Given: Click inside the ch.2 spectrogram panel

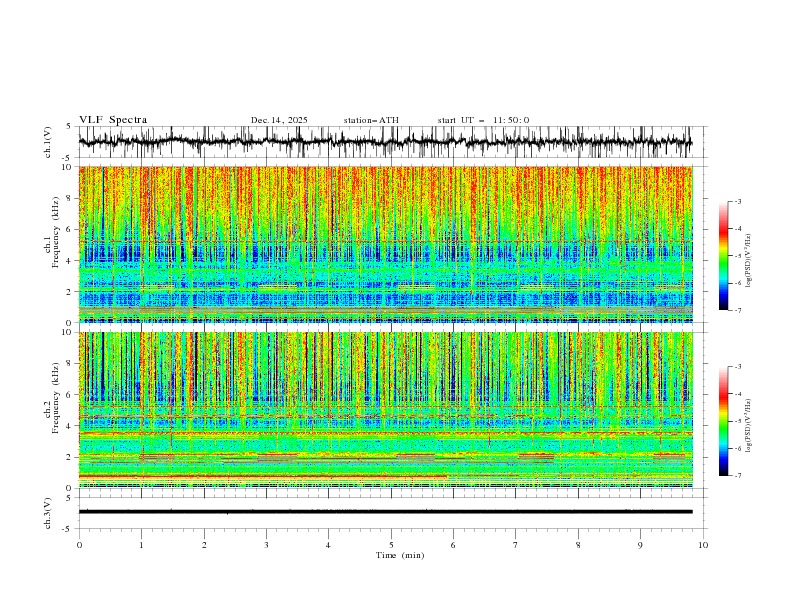Looking at the screenshot, I should coord(385,410).
